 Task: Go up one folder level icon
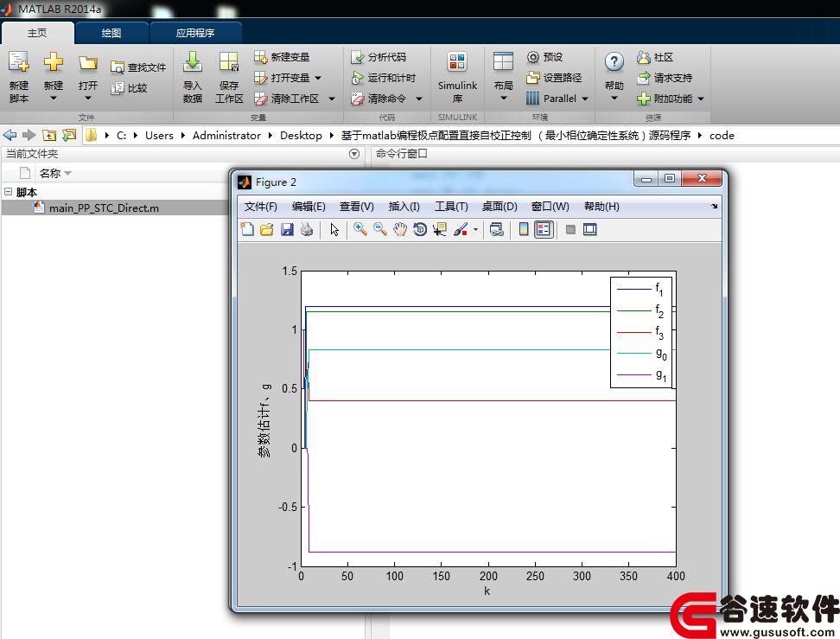pyautogui.click(x=49, y=135)
